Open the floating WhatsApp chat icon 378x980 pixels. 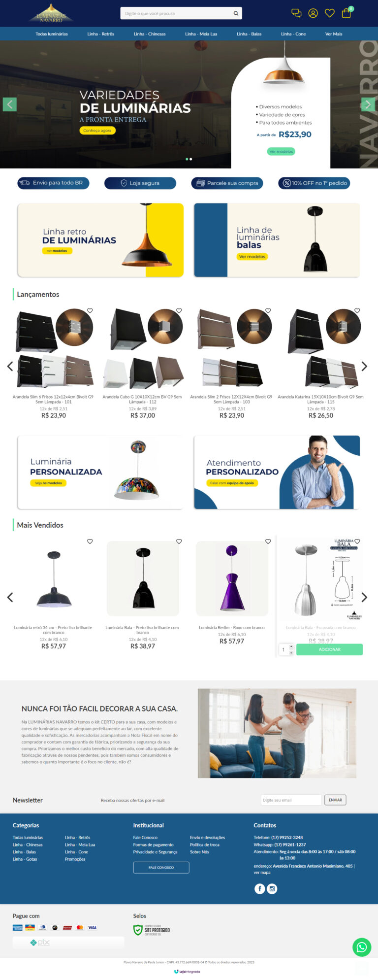[x=362, y=947]
